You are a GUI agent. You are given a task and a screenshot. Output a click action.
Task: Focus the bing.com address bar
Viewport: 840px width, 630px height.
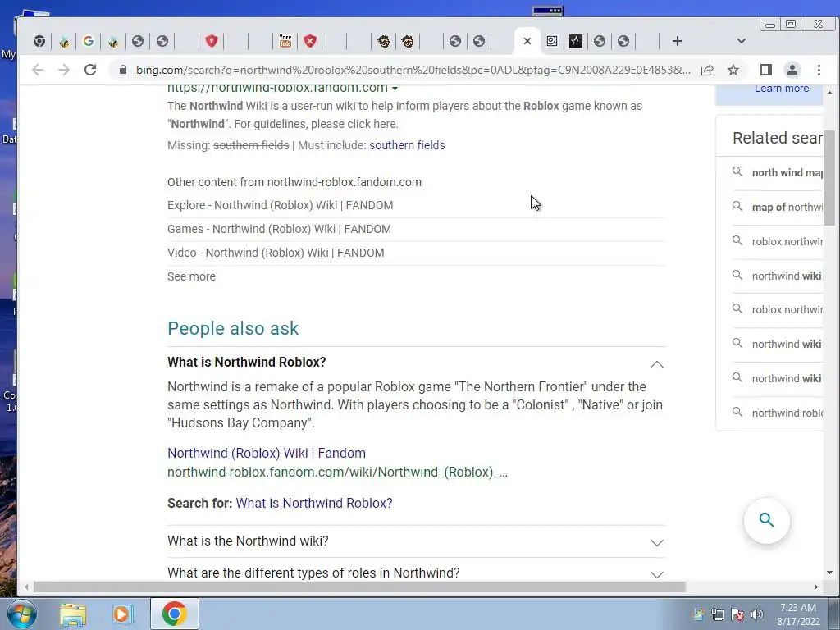point(413,70)
